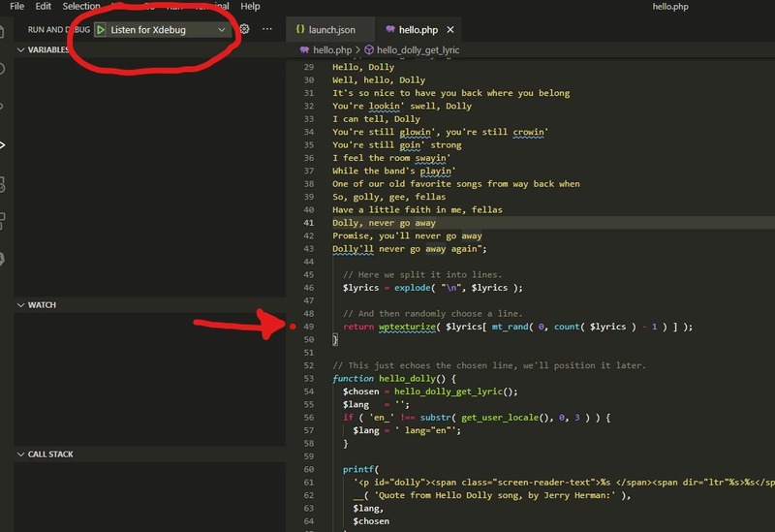Open the Help menu
The image size is (775, 532).
250,6
